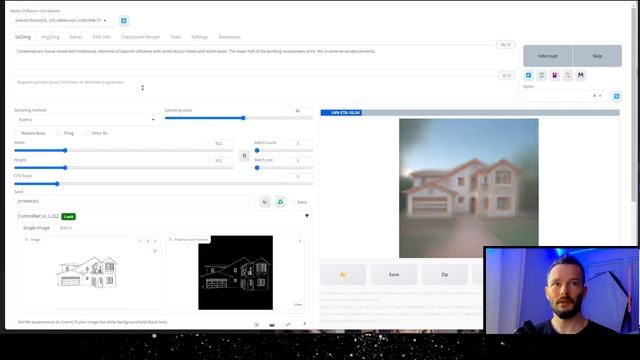Click the Seed input field

point(135,201)
